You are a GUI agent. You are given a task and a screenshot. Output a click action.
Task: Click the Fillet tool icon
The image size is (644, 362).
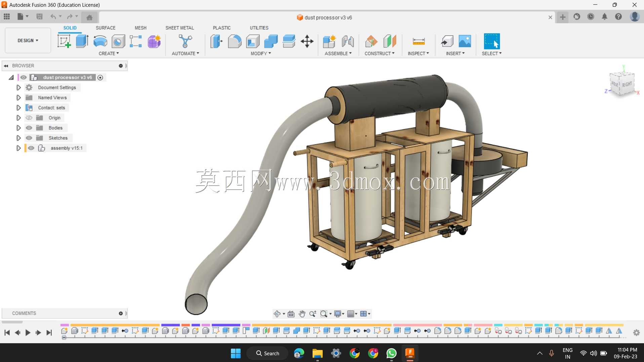(235, 41)
